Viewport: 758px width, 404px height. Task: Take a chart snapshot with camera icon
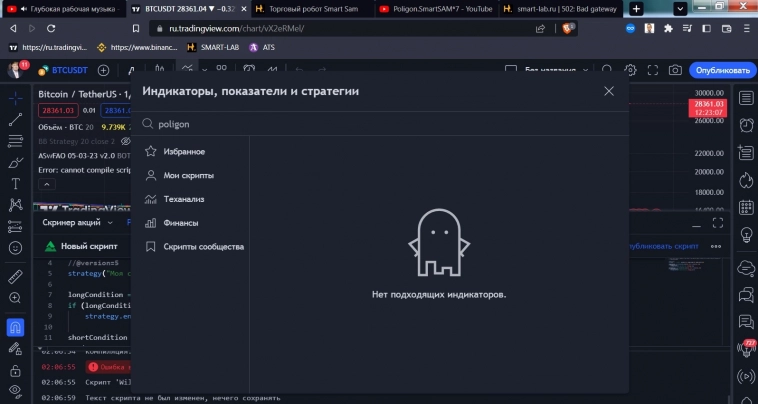675,70
